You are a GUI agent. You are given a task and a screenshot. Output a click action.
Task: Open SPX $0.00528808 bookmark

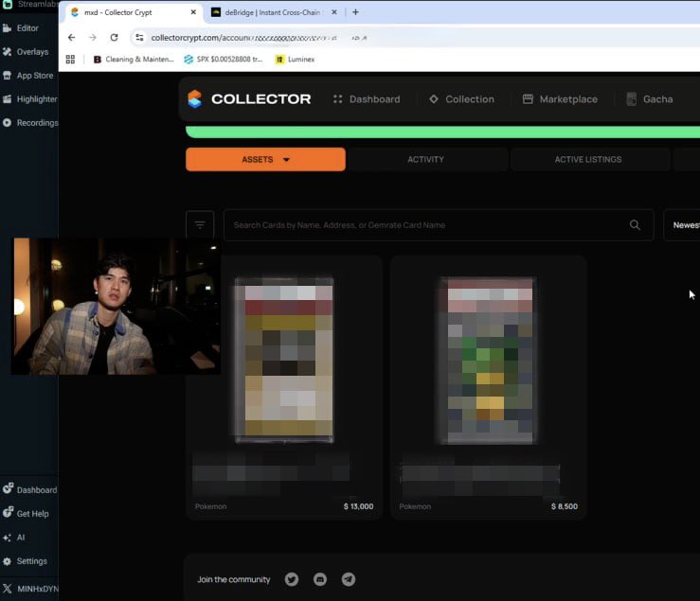[x=224, y=60]
